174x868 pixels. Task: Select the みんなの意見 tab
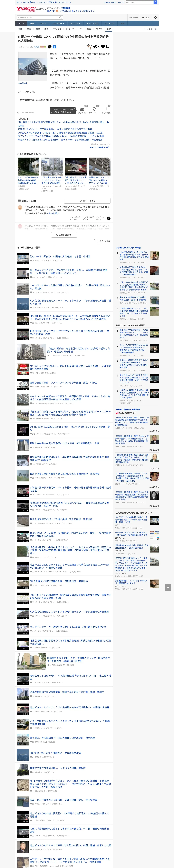pos(92,24)
